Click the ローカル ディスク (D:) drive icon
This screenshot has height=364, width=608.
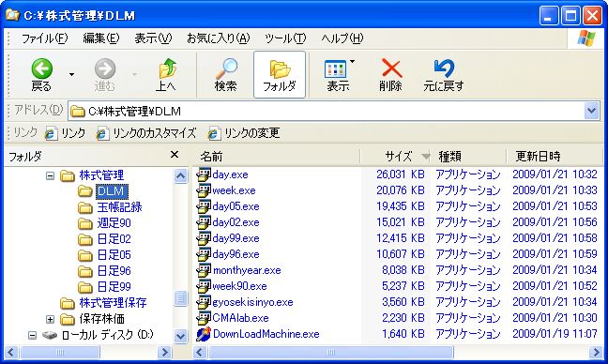[50, 335]
